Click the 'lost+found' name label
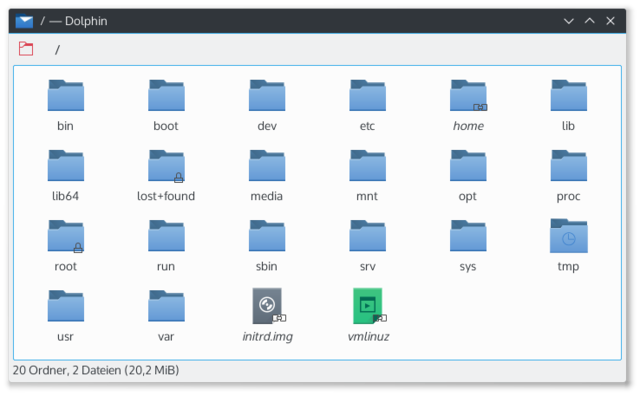640x396 pixels. (x=166, y=196)
